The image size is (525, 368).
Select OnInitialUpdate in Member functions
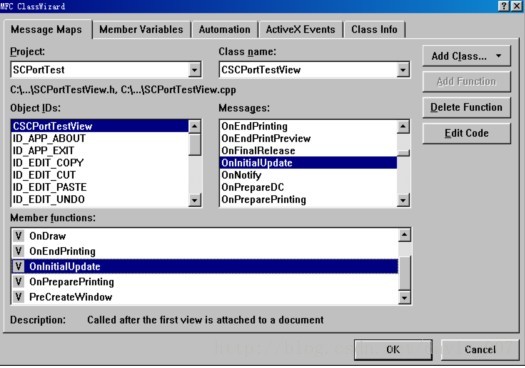tap(205, 267)
